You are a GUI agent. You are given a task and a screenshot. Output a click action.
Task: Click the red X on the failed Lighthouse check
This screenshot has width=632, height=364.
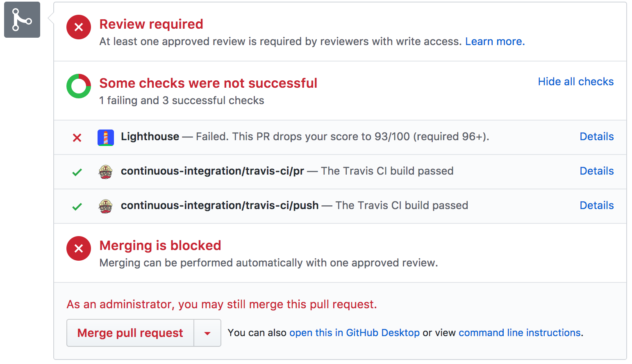point(77,138)
